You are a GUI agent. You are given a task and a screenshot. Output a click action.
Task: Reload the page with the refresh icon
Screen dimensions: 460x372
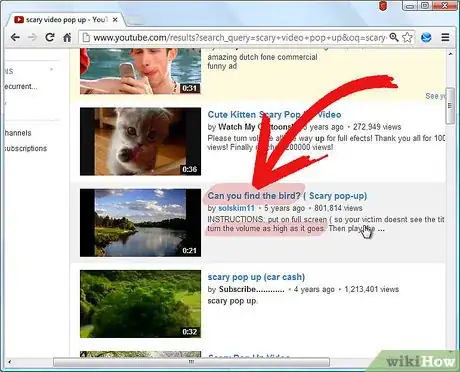(x=50, y=37)
